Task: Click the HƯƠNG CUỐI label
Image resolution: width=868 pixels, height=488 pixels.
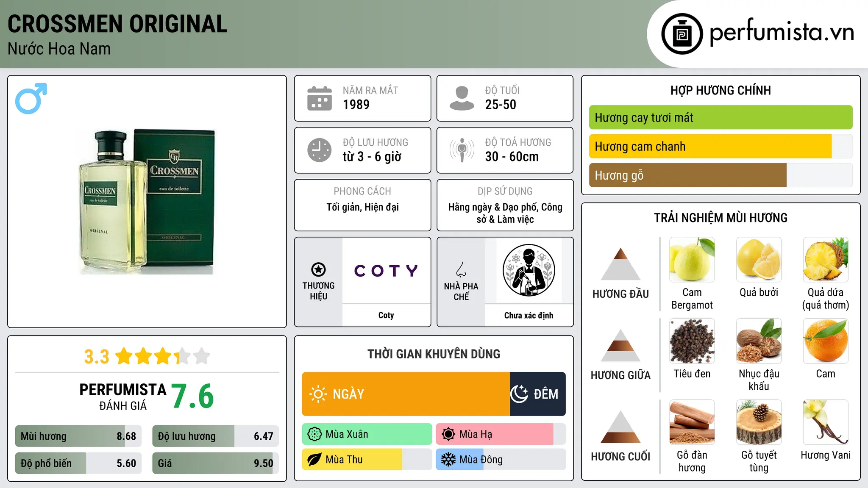Action: 620,457
